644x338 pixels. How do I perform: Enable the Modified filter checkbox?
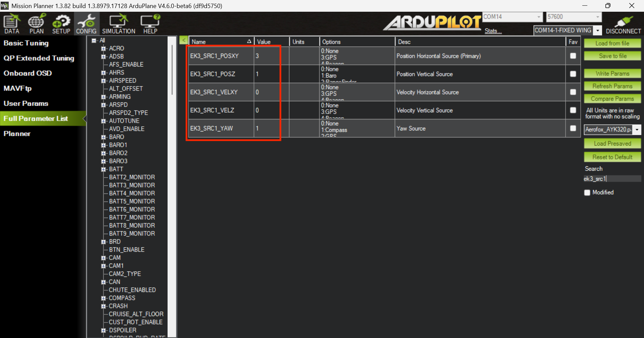click(x=587, y=192)
